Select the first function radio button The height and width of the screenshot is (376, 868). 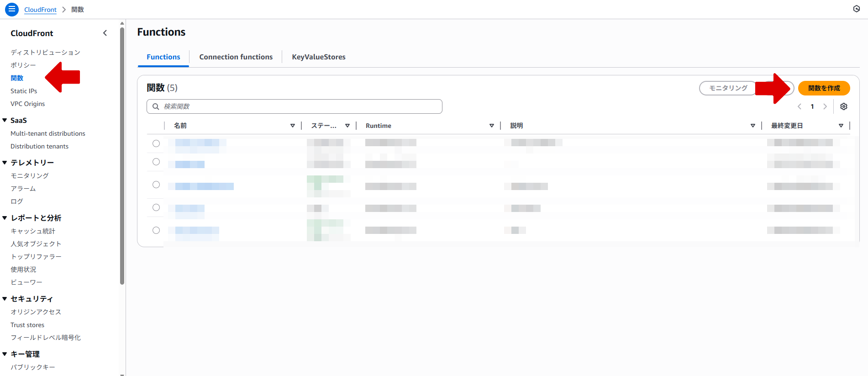pos(156,143)
